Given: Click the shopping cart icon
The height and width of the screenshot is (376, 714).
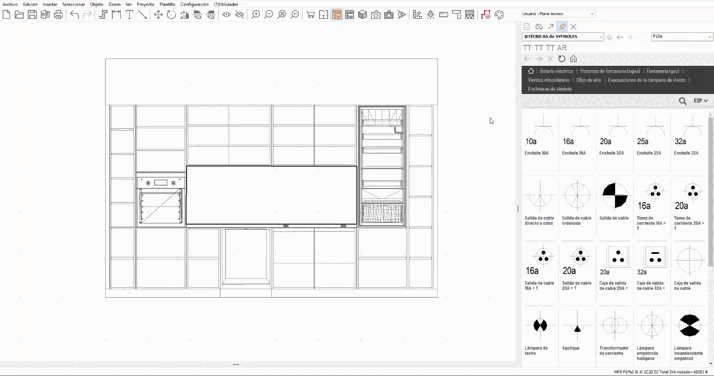Looking at the screenshot, I should click(x=311, y=15).
